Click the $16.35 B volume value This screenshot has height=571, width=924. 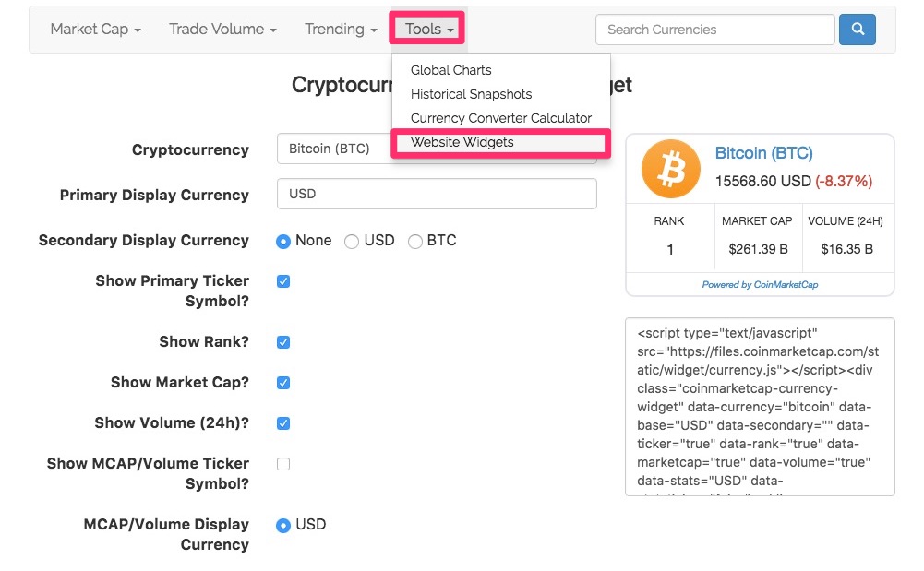(846, 249)
